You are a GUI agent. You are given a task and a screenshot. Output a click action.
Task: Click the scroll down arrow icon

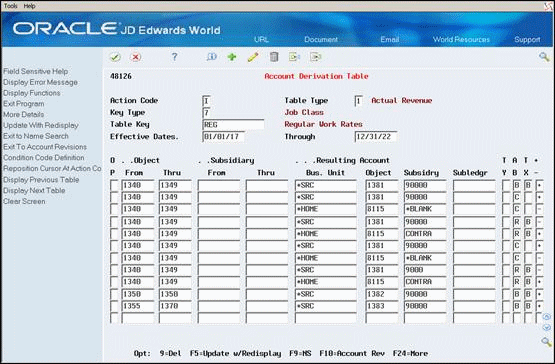point(547,328)
